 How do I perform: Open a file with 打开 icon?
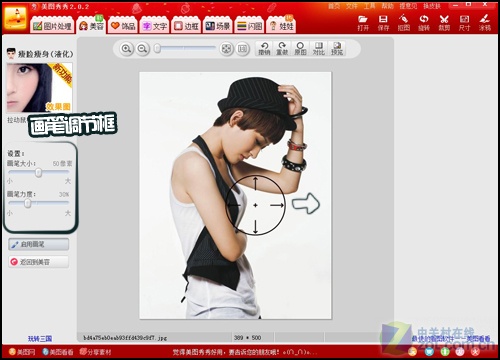click(363, 23)
